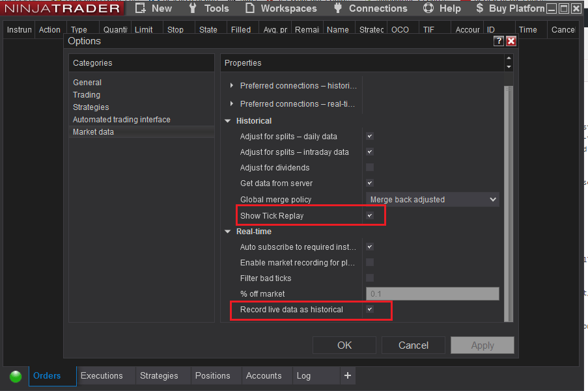Screen dimensions: 588x391
Task: Maximize the NinjaTrader Control Center window
Action: [564, 8]
